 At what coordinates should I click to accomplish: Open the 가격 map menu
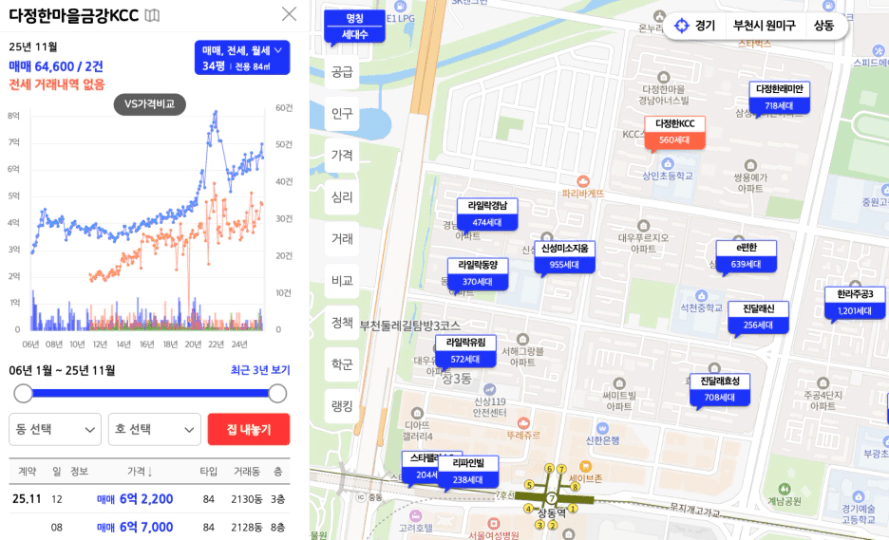pos(342,155)
